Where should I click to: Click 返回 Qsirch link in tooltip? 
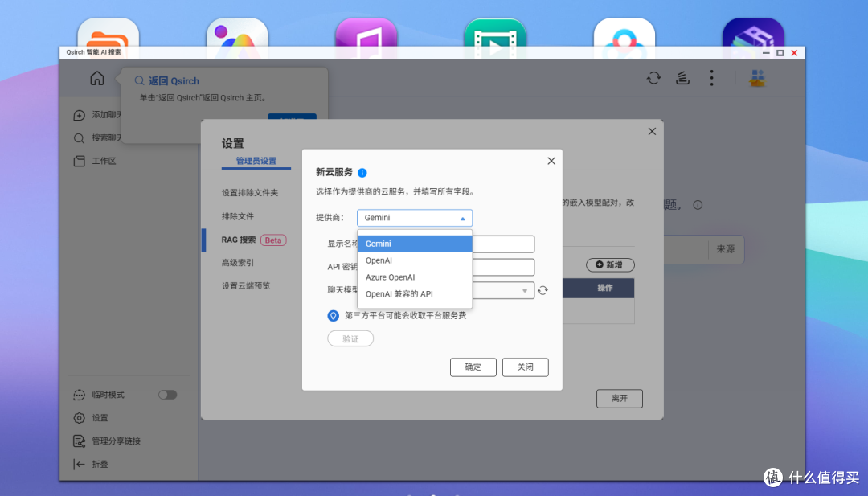click(x=174, y=81)
